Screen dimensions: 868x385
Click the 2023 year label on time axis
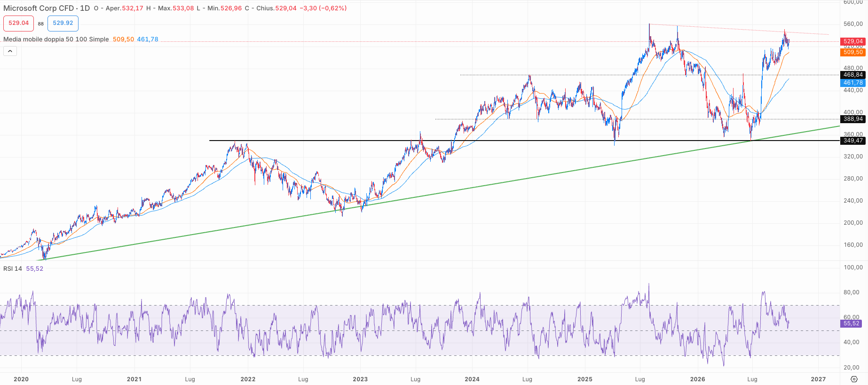360,379
